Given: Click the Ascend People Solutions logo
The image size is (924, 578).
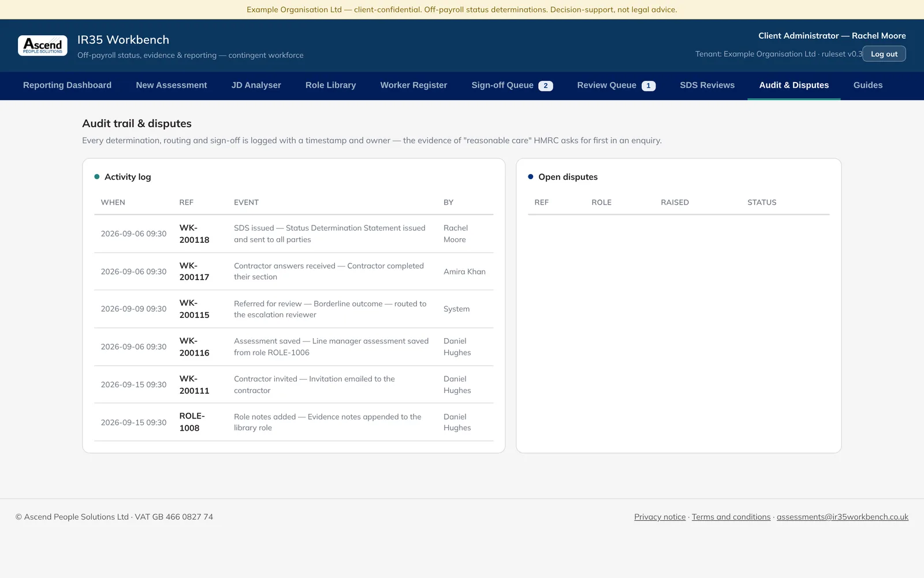Looking at the screenshot, I should (x=43, y=46).
